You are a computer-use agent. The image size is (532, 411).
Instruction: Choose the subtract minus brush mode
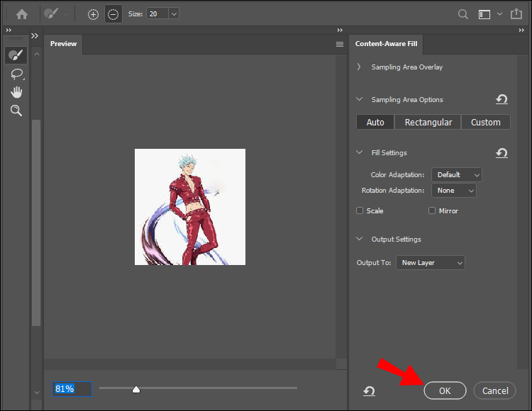113,13
